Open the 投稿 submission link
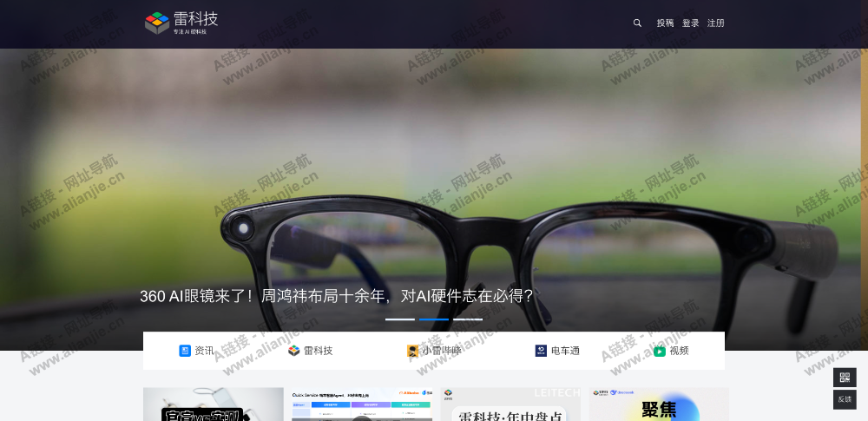The image size is (868, 421). 666,23
